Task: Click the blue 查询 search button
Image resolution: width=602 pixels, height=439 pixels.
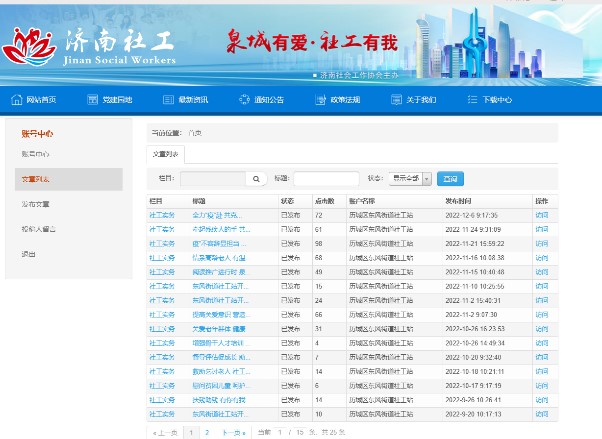Action: click(x=451, y=179)
